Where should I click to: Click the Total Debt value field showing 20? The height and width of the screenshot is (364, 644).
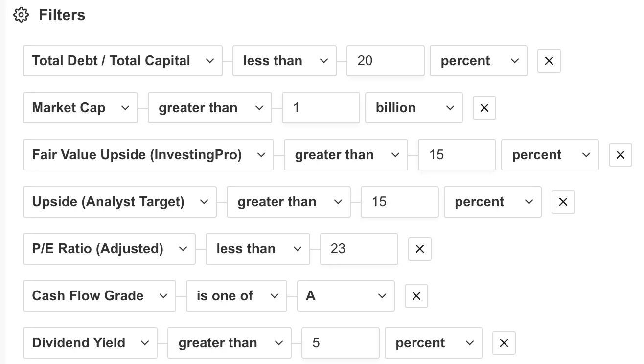pos(386,61)
